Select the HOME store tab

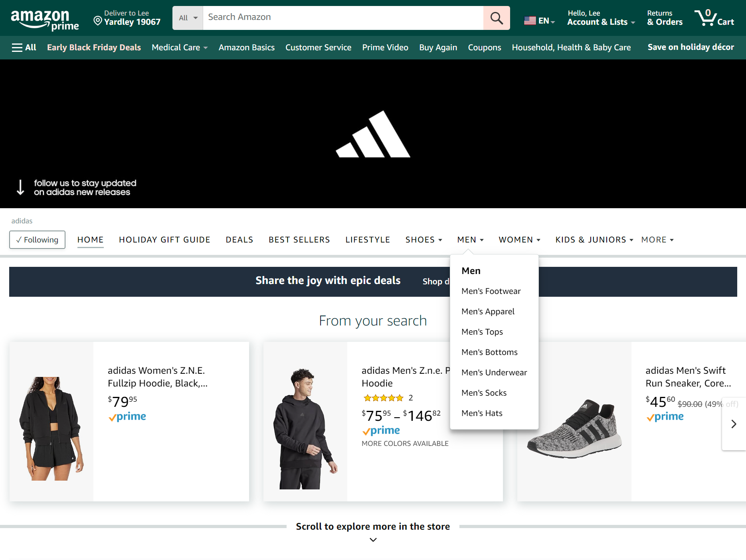[90, 240]
